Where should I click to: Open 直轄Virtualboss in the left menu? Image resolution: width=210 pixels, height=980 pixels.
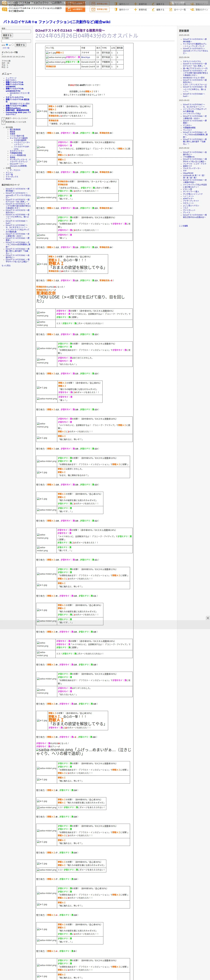click(x=13, y=108)
